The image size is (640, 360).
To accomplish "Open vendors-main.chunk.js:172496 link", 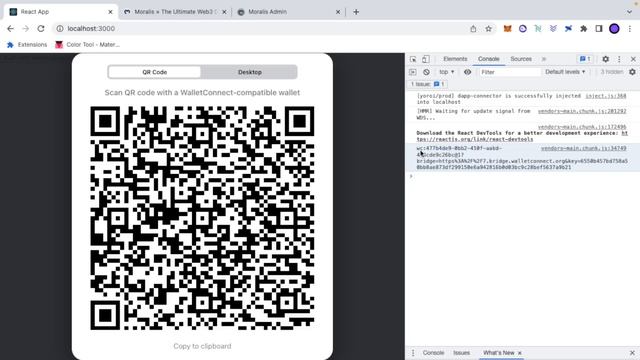I will (x=582, y=127).
